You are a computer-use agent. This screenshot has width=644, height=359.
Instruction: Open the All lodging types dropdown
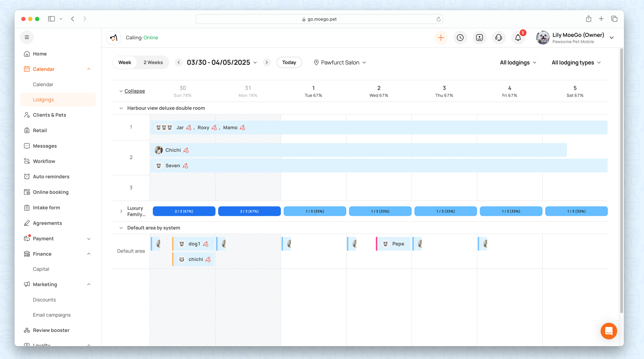(x=576, y=63)
